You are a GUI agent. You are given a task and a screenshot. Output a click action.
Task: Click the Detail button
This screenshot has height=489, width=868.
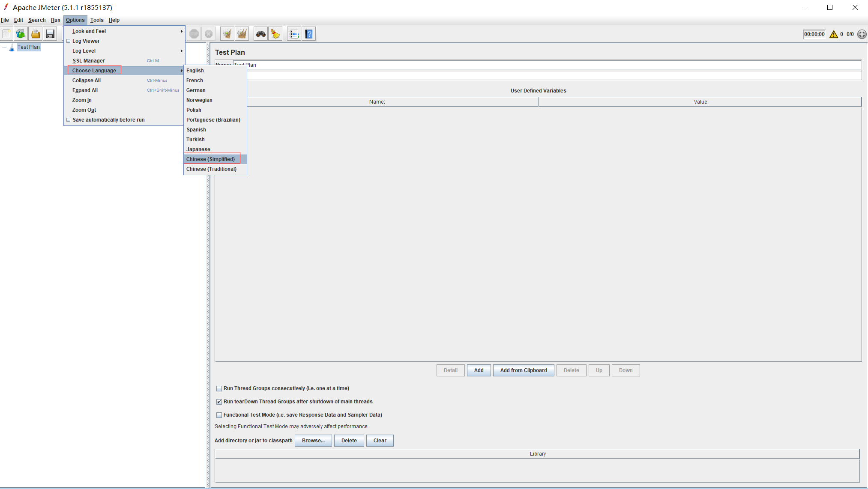pyautogui.click(x=450, y=370)
